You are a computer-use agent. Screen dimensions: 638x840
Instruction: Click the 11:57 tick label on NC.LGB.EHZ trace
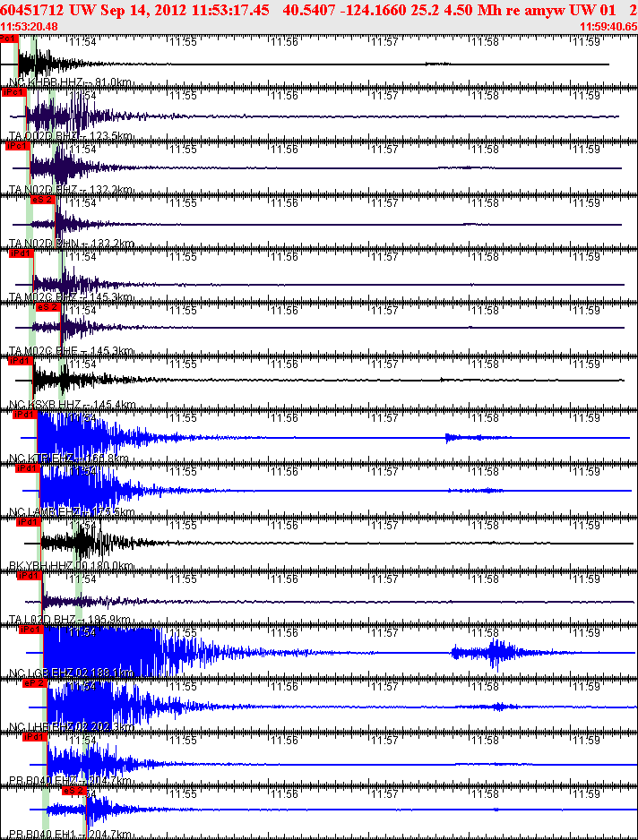[x=385, y=632]
